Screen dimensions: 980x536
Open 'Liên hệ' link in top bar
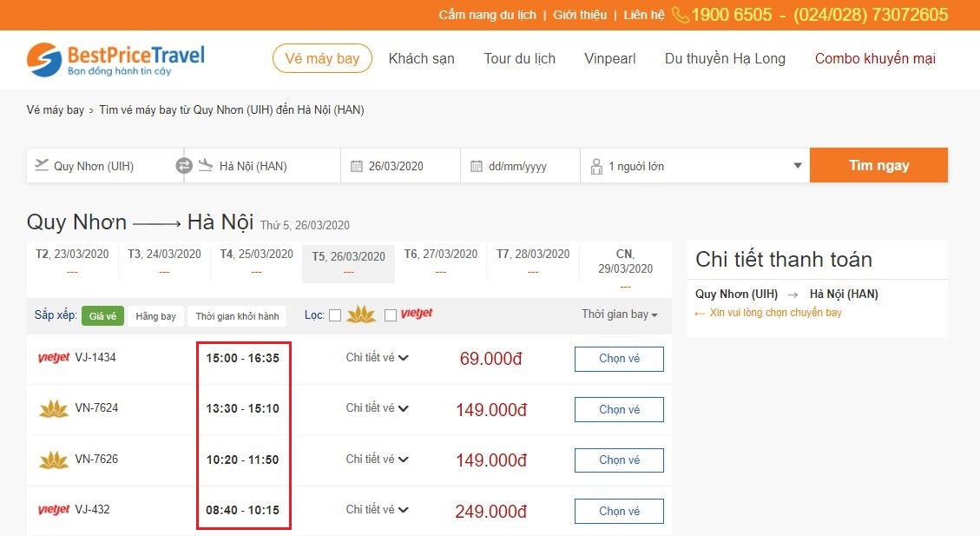coord(644,15)
